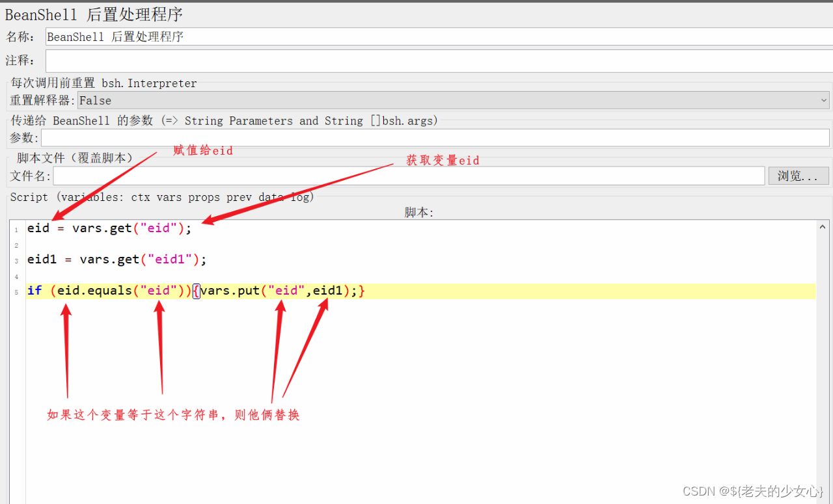Click the Script (variables: ctx vars props) label

(162, 197)
